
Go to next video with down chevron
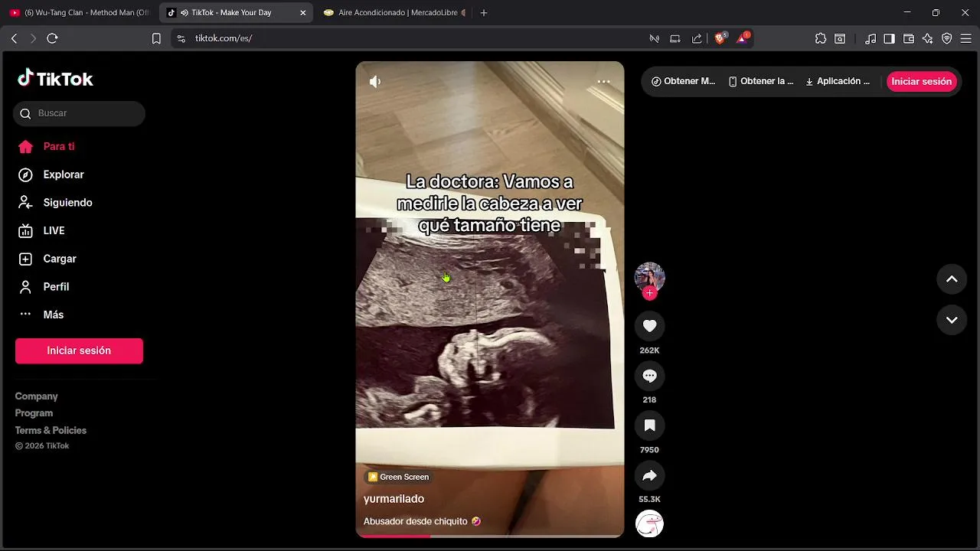pyautogui.click(x=952, y=320)
